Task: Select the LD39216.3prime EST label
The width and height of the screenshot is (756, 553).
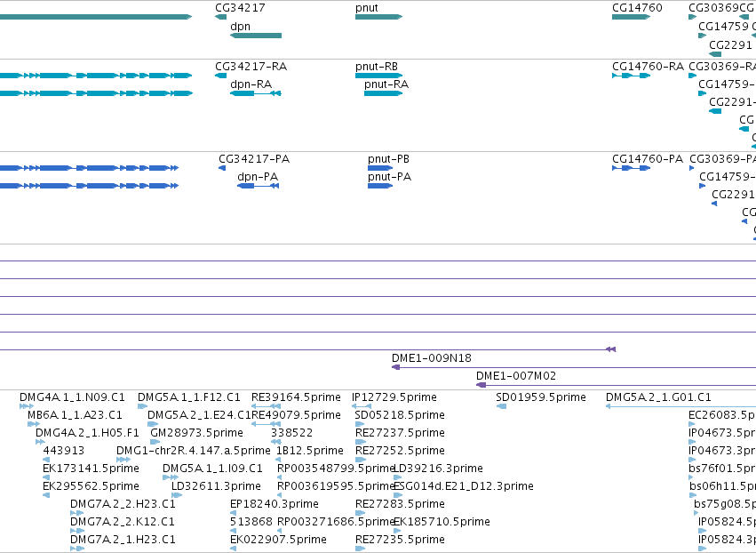Action: tap(438, 469)
